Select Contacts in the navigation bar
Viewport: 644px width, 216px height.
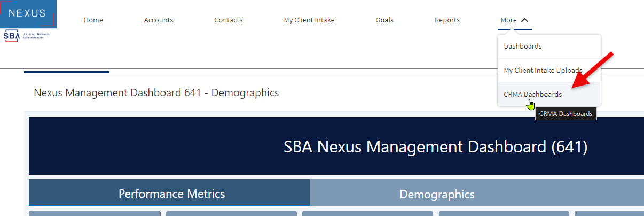229,20
